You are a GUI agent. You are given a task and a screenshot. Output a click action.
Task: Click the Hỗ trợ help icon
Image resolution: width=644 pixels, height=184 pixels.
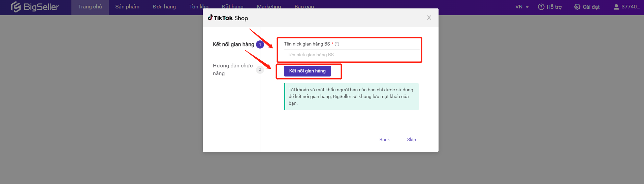[541, 7]
